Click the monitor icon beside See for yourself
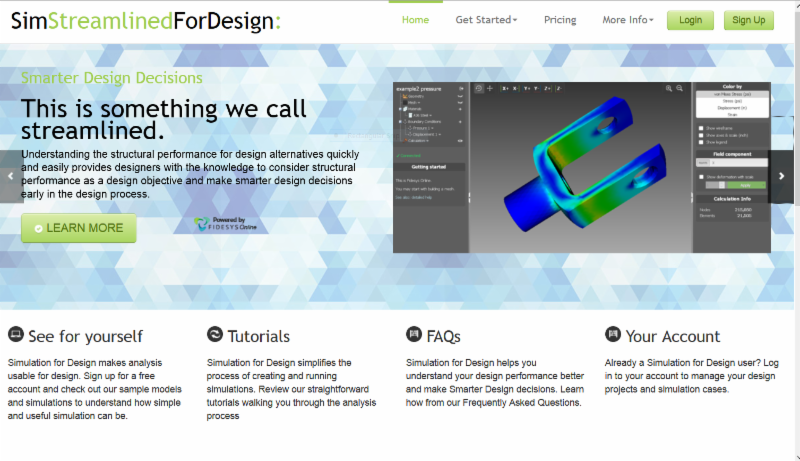The width and height of the screenshot is (800, 461). point(16,335)
